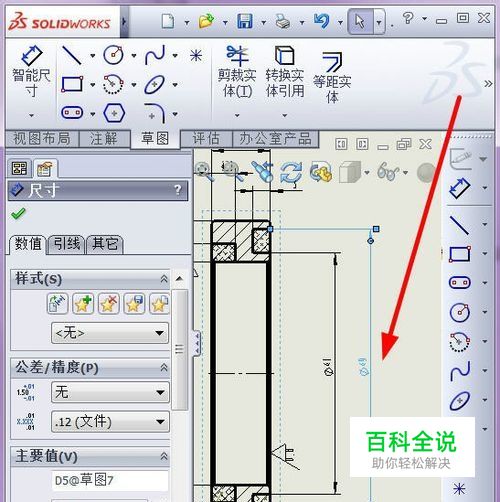Click the Print icon
Screen dimensions: 500x502
pyautogui.click(x=283, y=21)
